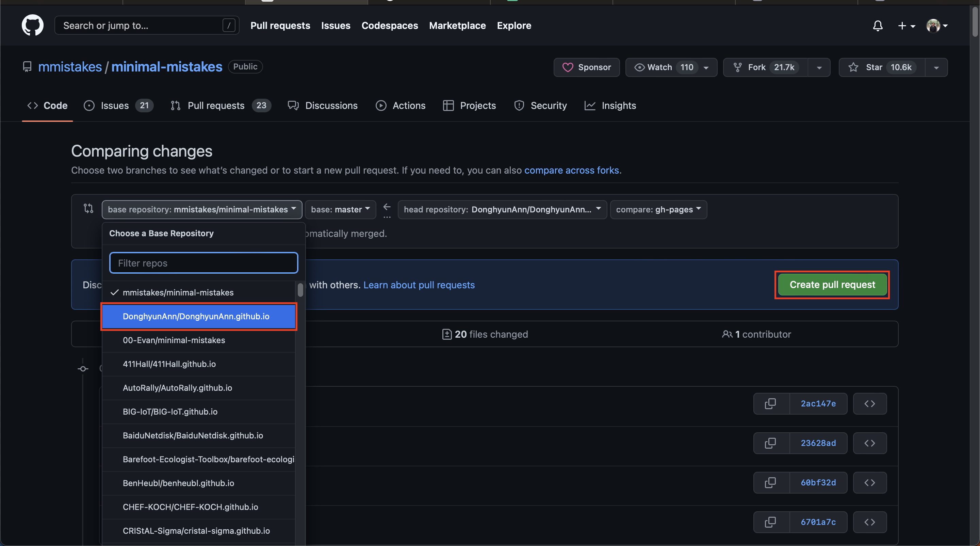Screen dimensions: 980x546
Task: Click the compare arrows icon
Action: click(88, 209)
